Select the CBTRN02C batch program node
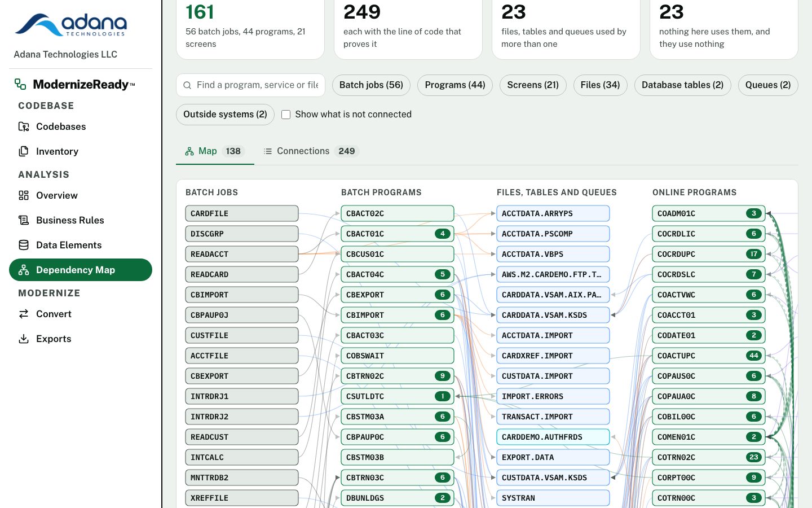The image size is (812, 508). pyautogui.click(x=398, y=376)
